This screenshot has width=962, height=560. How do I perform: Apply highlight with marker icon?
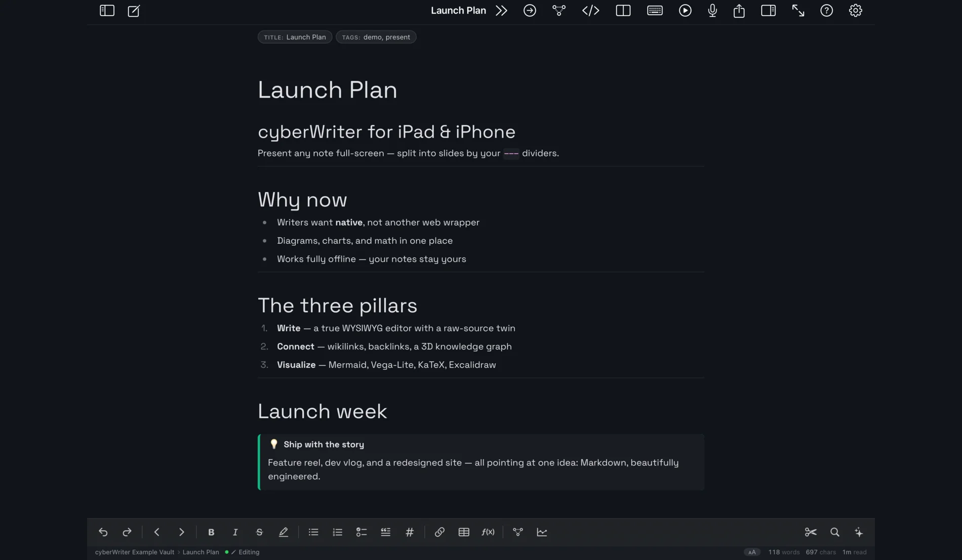coord(284,532)
